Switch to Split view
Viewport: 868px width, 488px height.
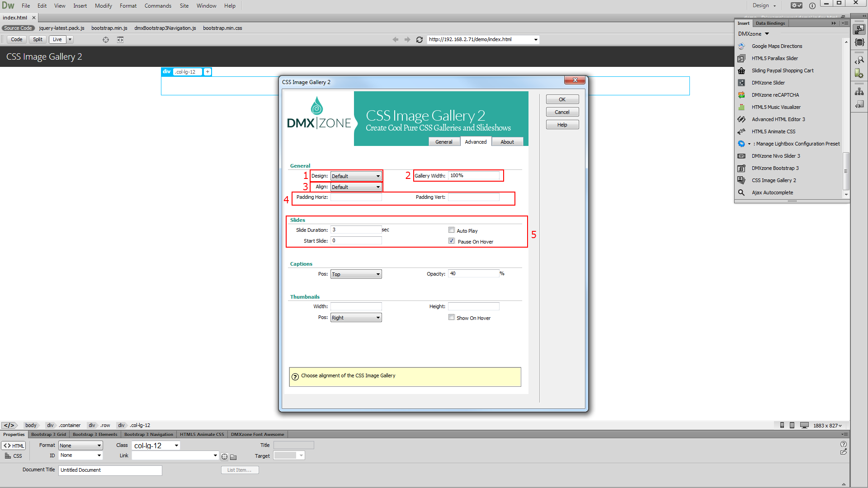point(38,39)
